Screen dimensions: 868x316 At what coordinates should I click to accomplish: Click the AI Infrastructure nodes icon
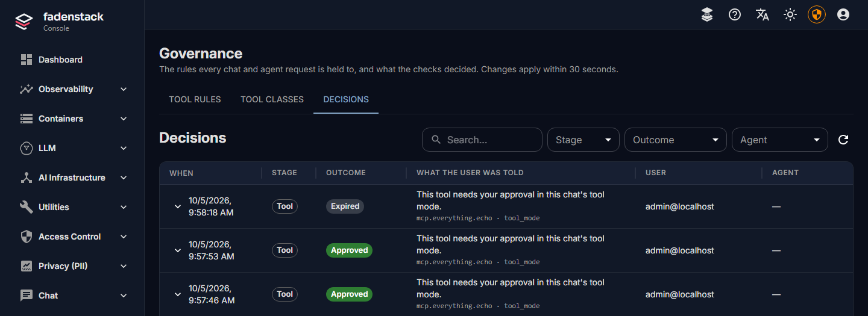point(26,178)
